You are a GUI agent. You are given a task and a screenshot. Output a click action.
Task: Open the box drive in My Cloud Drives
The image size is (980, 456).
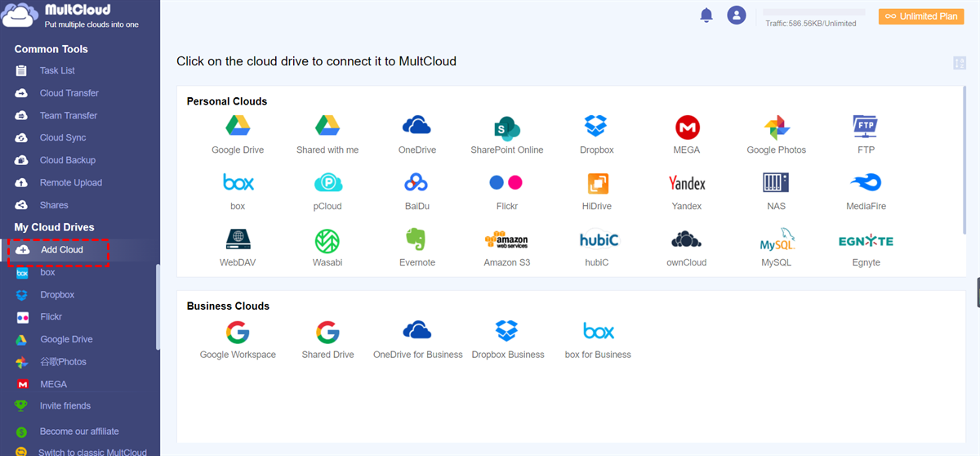pyautogui.click(x=47, y=273)
